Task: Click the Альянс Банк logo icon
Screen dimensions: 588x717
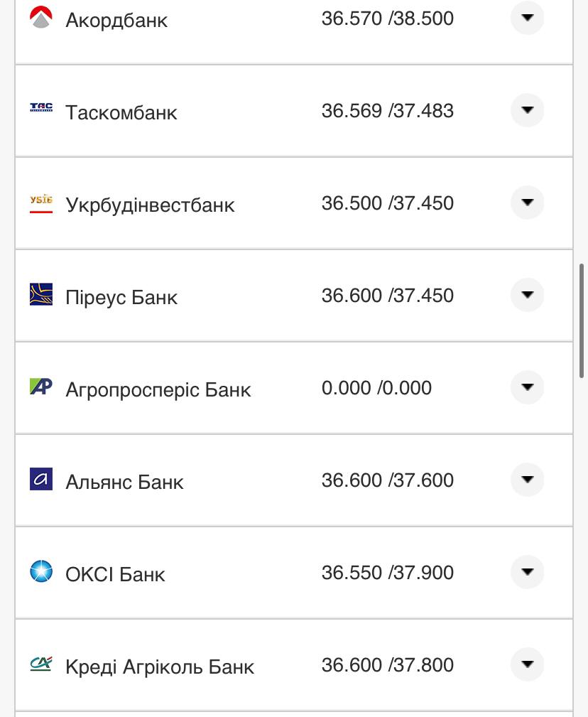Action: [x=41, y=479]
